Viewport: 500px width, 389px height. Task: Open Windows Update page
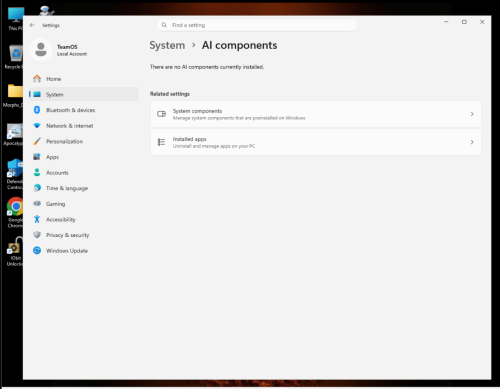[x=84, y=251]
